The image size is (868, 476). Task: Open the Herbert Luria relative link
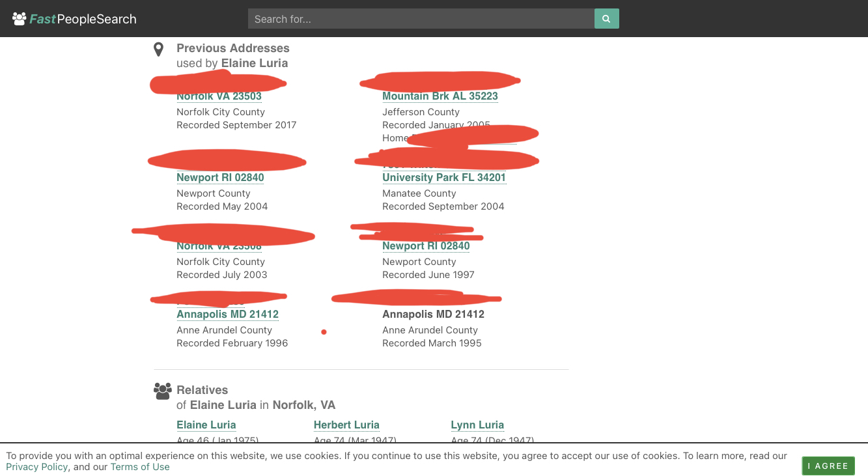[x=346, y=425]
